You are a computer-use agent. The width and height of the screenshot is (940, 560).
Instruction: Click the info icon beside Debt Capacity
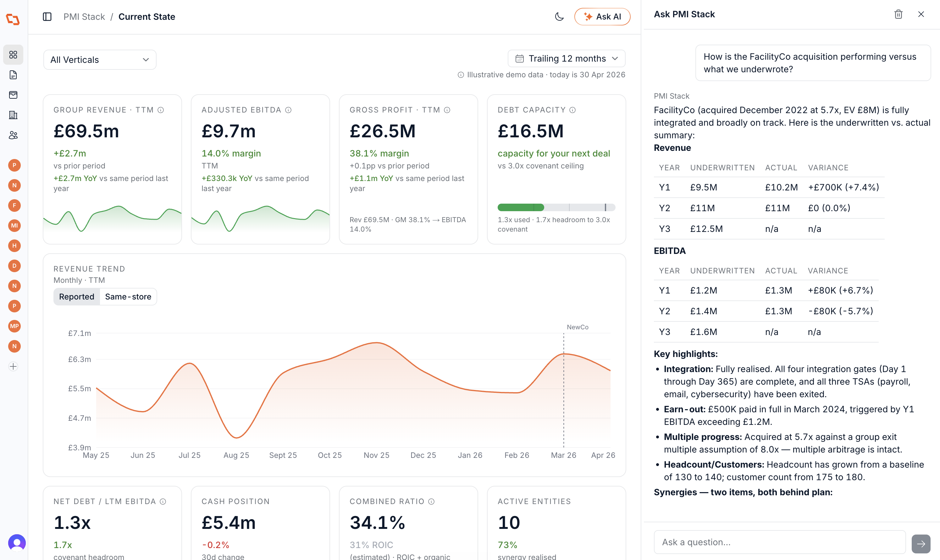(x=572, y=110)
